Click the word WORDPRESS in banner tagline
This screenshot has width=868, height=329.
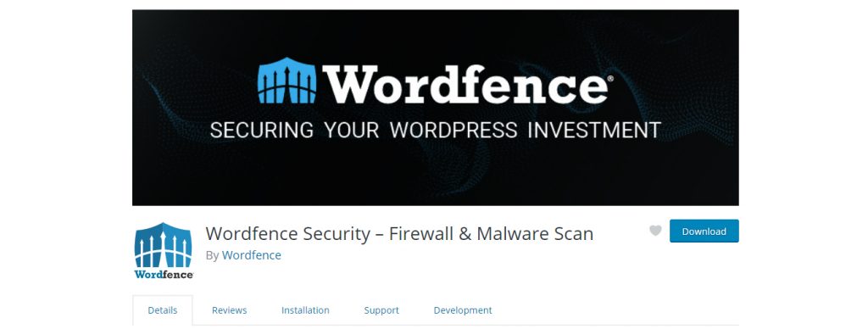pyautogui.click(x=453, y=130)
